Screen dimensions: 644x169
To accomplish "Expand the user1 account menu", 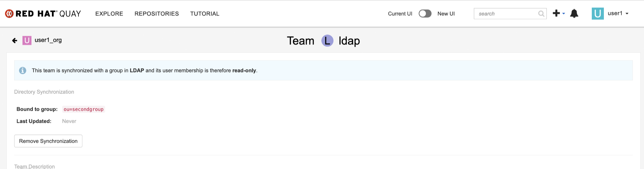I will (x=618, y=14).
